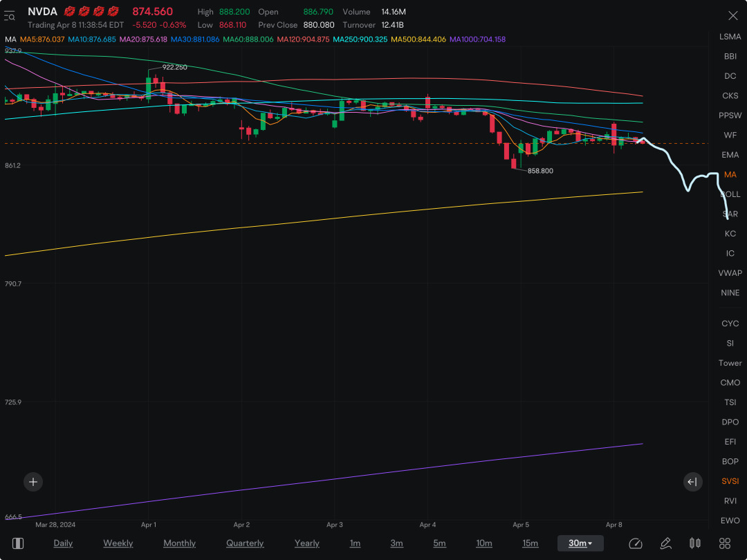Click the 858.800 low price label

coord(540,171)
